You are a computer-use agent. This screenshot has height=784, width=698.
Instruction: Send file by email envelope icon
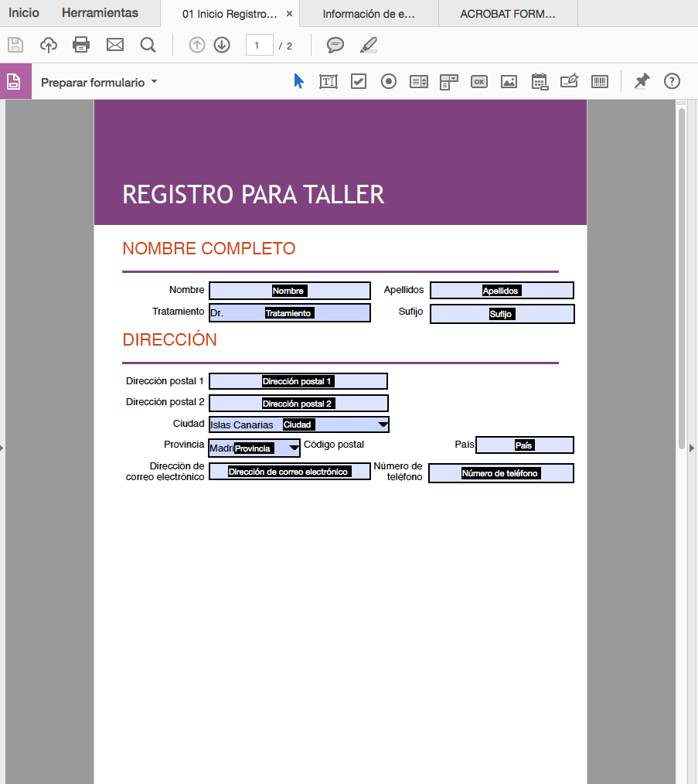tap(115, 45)
